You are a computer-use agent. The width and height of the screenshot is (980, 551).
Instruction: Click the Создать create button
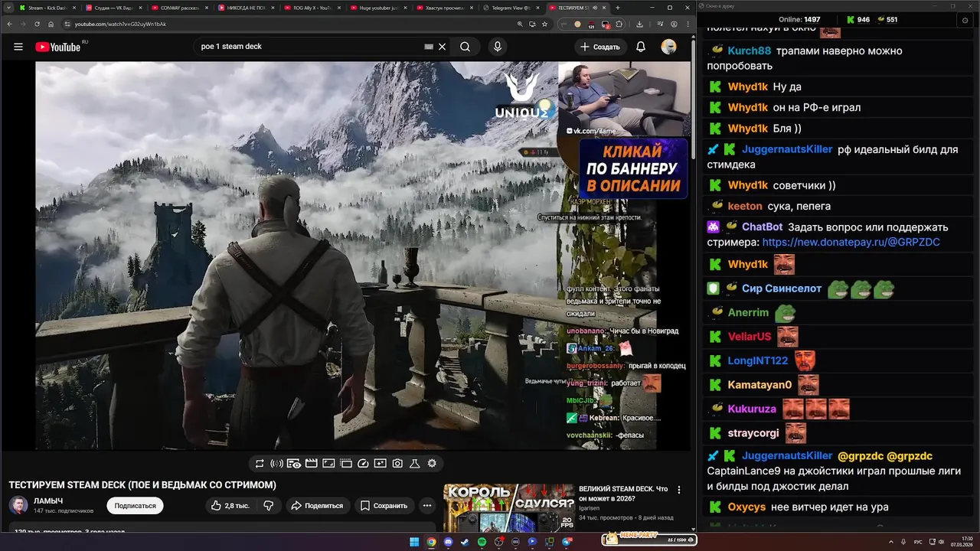[x=599, y=47]
